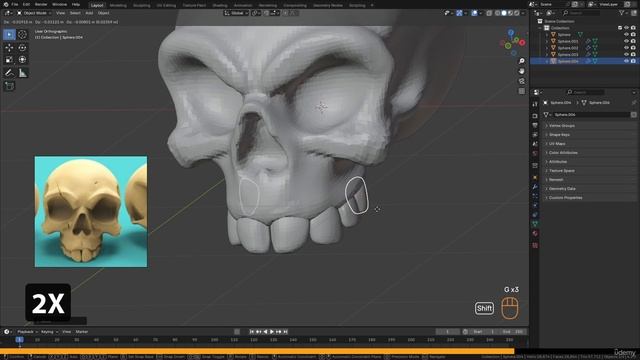
Task: Click the blue Z axis on navigation gizmo
Action: tap(511, 32)
